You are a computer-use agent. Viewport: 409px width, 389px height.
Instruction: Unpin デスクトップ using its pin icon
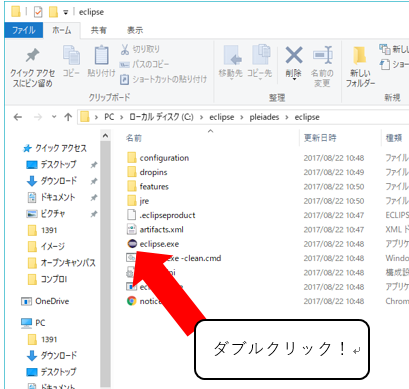pyautogui.click(x=94, y=165)
